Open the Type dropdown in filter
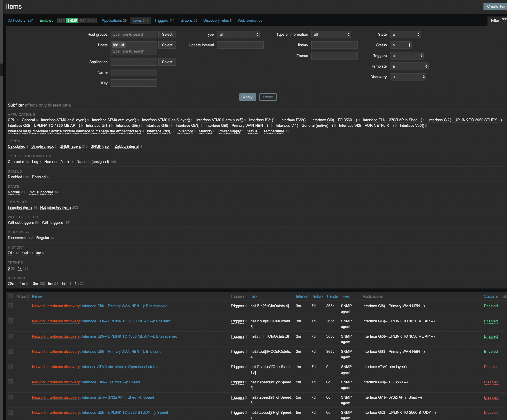 point(238,35)
